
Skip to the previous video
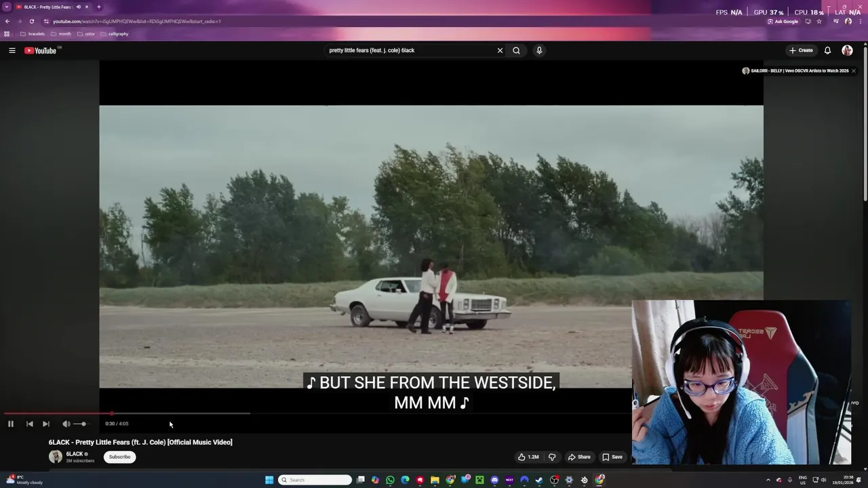[29, 424]
